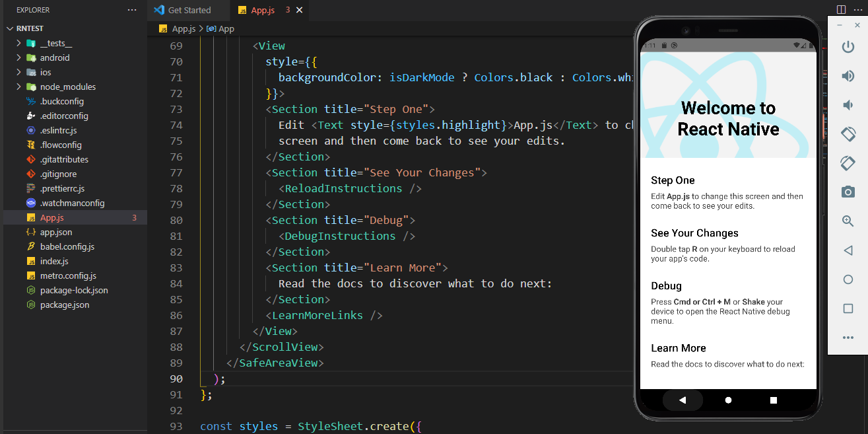
Task: Click App.js in the breadcrumb
Action: tap(184, 28)
